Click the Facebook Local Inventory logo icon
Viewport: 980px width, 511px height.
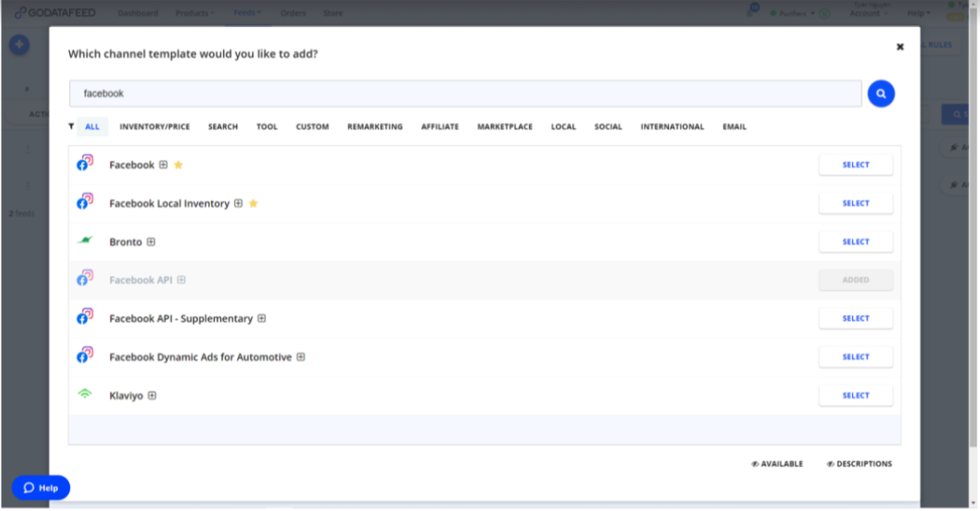tap(85, 201)
